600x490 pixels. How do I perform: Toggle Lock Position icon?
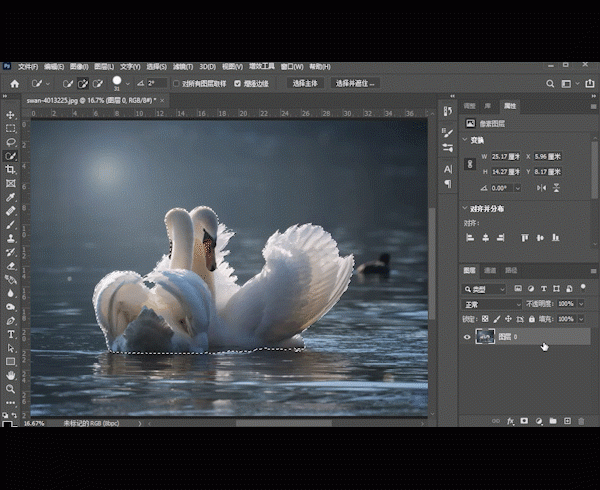(x=508, y=319)
